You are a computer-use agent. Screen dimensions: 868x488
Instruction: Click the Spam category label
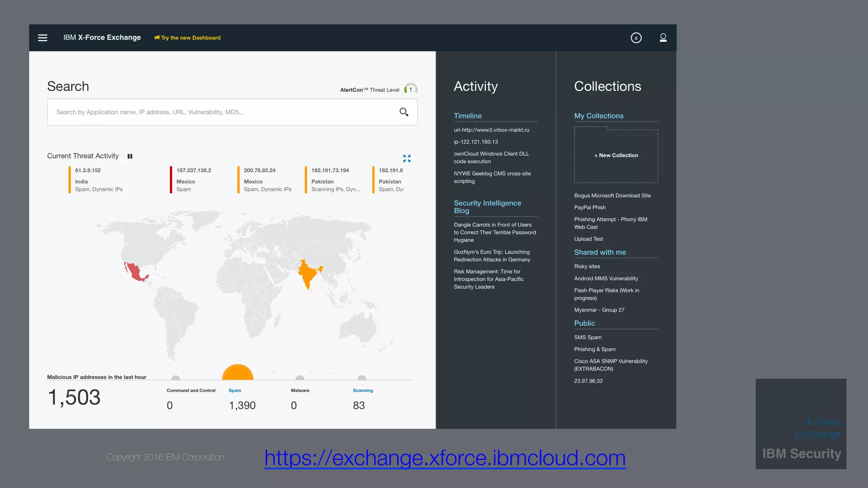[235, 391]
